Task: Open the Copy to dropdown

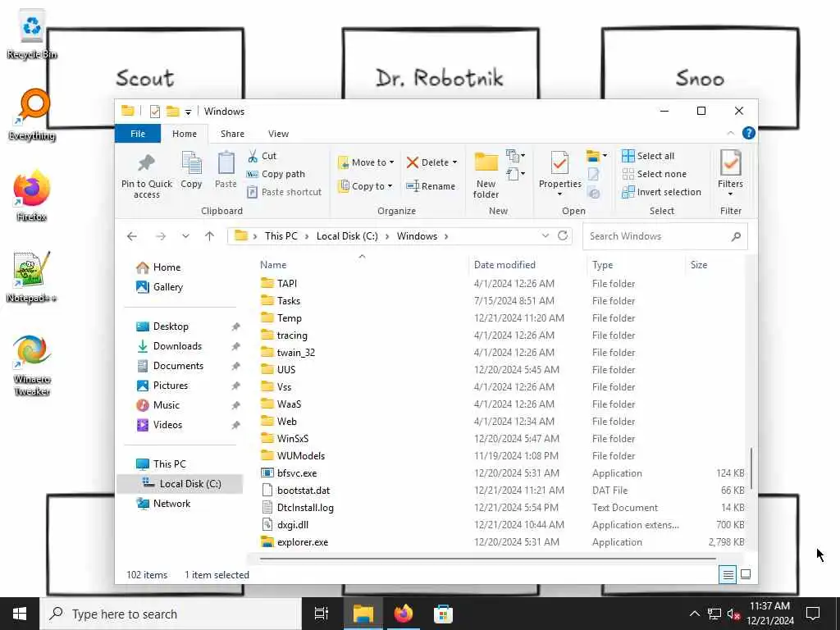Action: [366, 186]
